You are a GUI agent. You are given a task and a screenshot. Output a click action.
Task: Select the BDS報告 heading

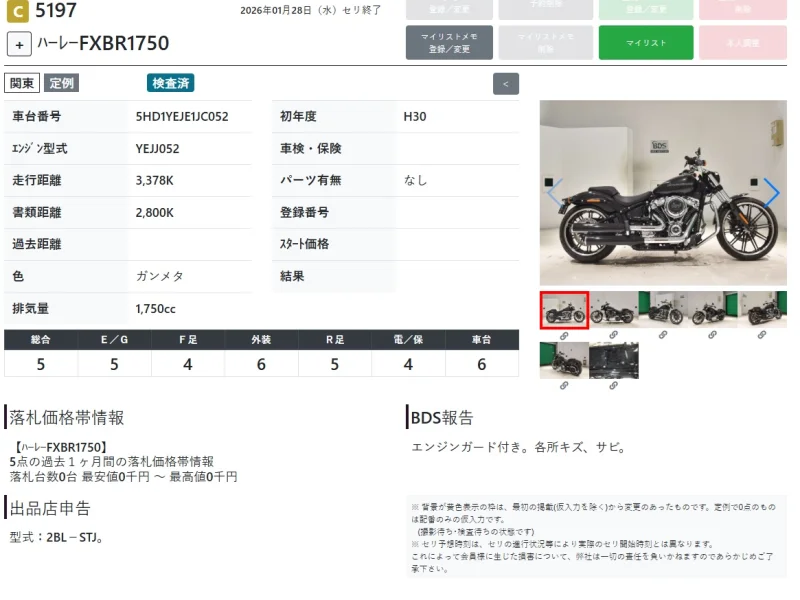[x=442, y=418]
